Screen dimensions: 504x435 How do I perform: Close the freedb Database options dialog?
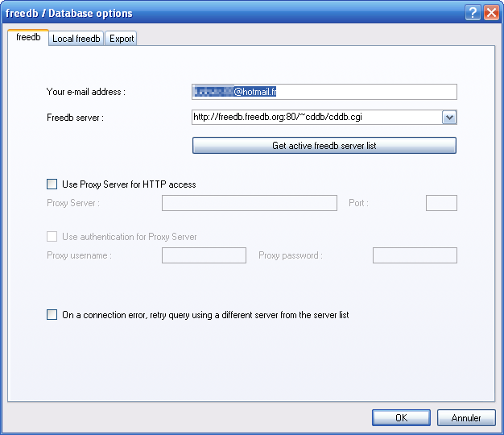coord(491,13)
